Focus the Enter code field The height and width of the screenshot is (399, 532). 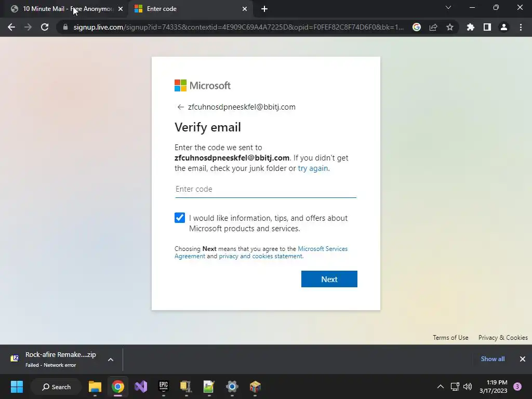pos(265,189)
